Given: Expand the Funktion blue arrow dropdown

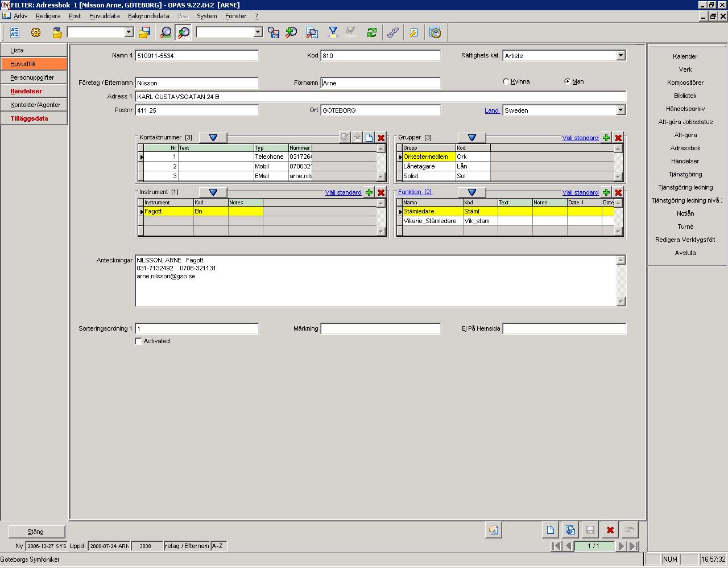Looking at the screenshot, I should tap(472, 192).
